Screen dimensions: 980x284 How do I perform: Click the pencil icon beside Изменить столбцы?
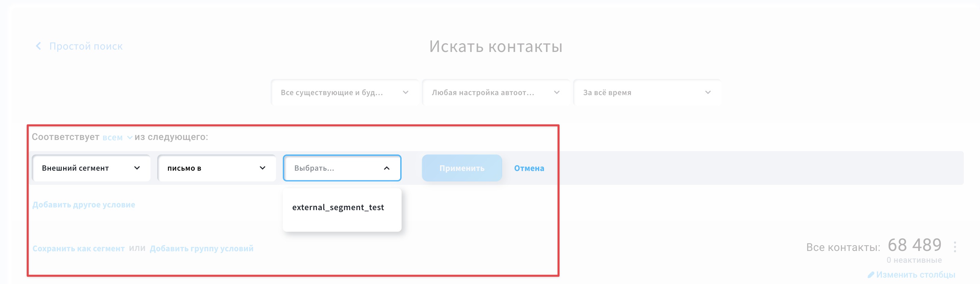[x=870, y=275]
